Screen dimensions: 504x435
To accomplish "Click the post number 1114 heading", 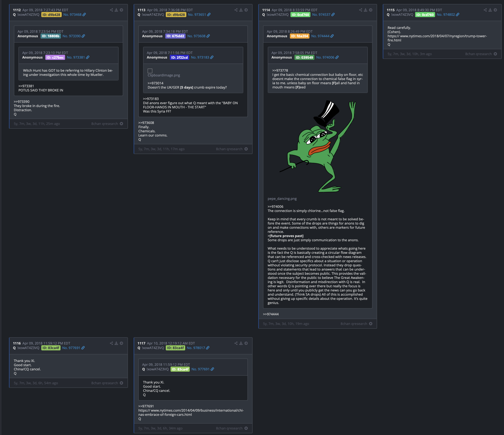I will [x=266, y=10].
